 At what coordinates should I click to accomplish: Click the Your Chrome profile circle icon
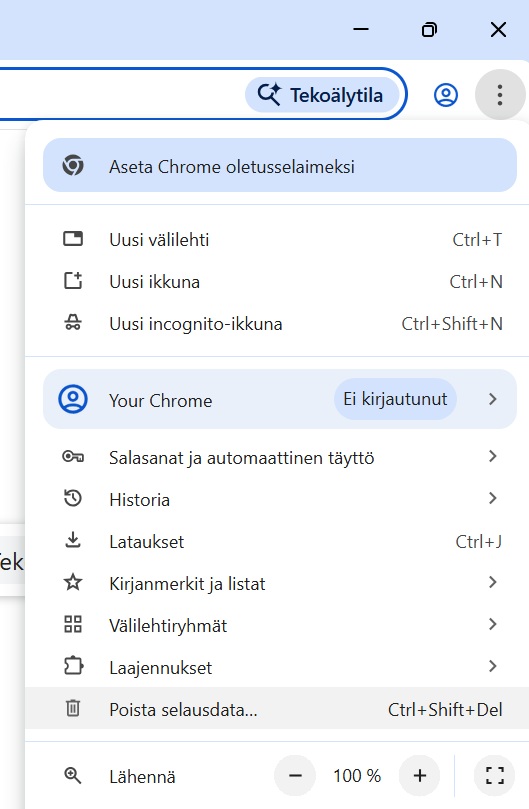click(x=73, y=399)
